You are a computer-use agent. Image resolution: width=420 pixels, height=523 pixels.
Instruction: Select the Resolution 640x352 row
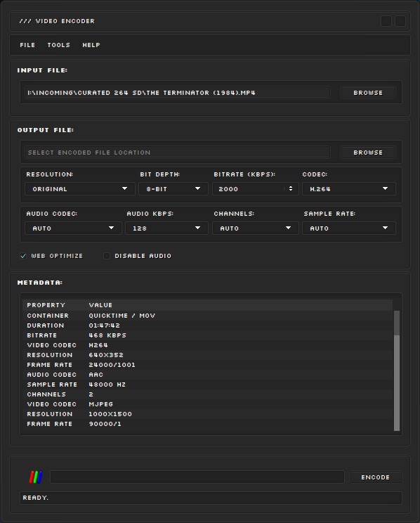[x=208, y=355]
